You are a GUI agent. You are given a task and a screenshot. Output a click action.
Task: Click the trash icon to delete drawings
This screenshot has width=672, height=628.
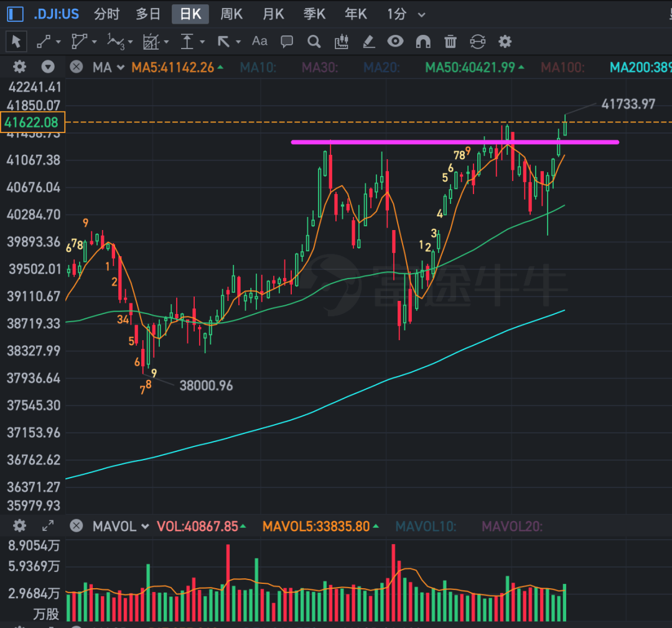pos(450,42)
